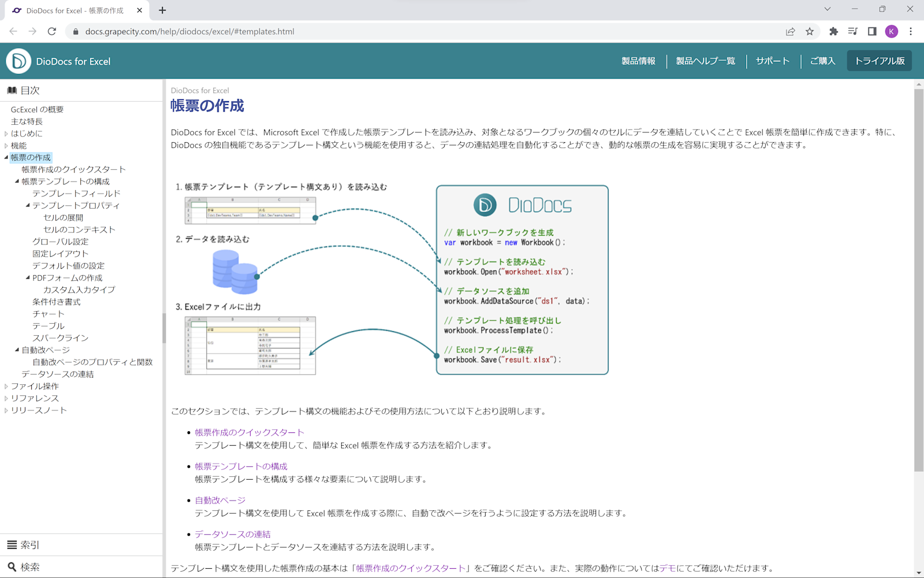
Task: Follow the 帳票作成のクイックスタート bullet link
Action: point(249,432)
